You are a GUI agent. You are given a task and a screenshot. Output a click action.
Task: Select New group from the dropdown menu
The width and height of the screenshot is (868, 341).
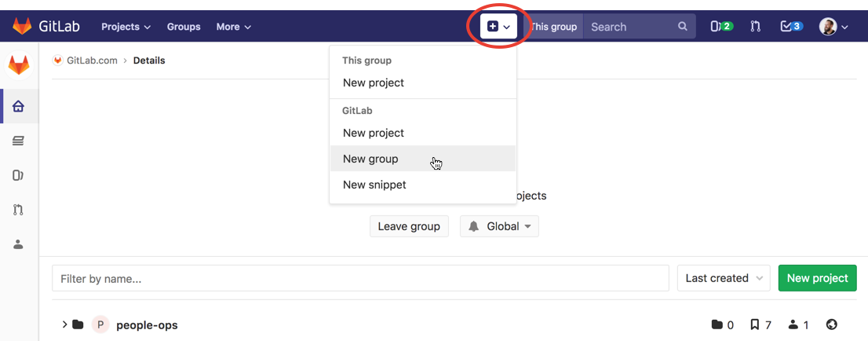point(370,159)
